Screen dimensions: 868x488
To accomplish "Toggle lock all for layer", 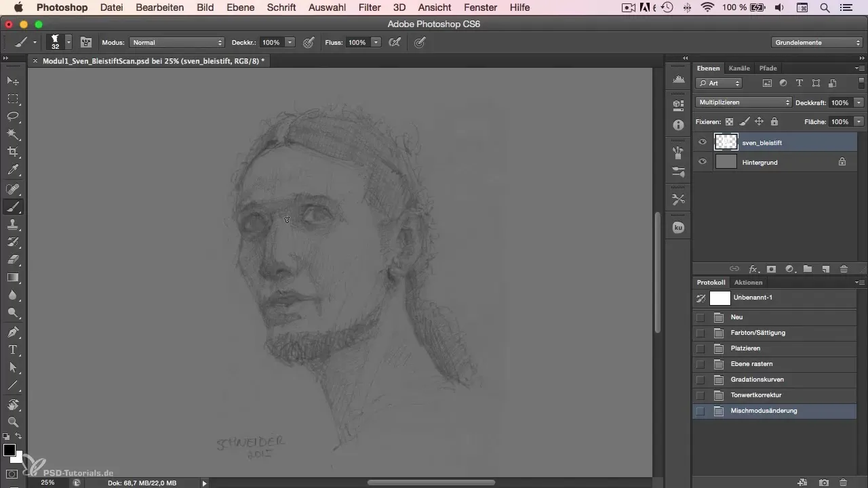I will tap(774, 122).
